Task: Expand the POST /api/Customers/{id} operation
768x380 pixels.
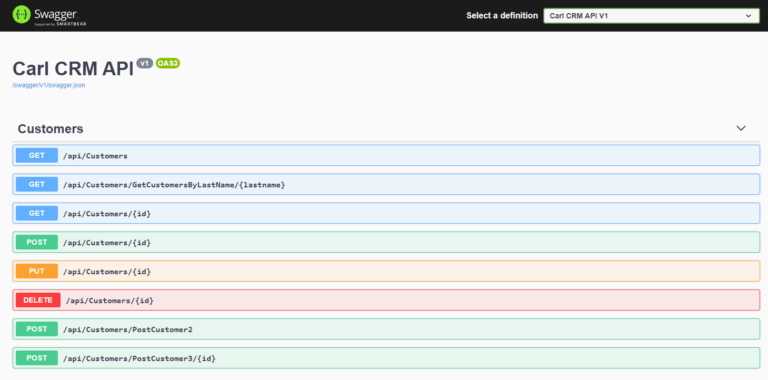Action: (386, 242)
